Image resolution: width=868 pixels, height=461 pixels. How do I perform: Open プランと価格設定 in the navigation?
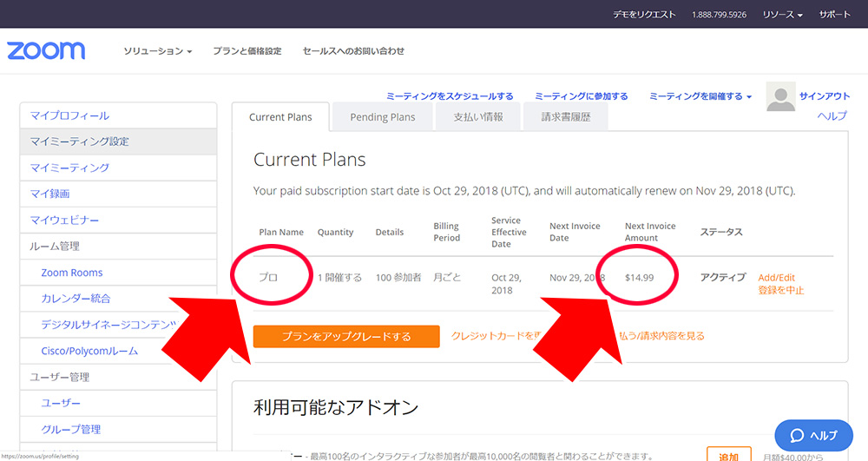pos(247,51)
